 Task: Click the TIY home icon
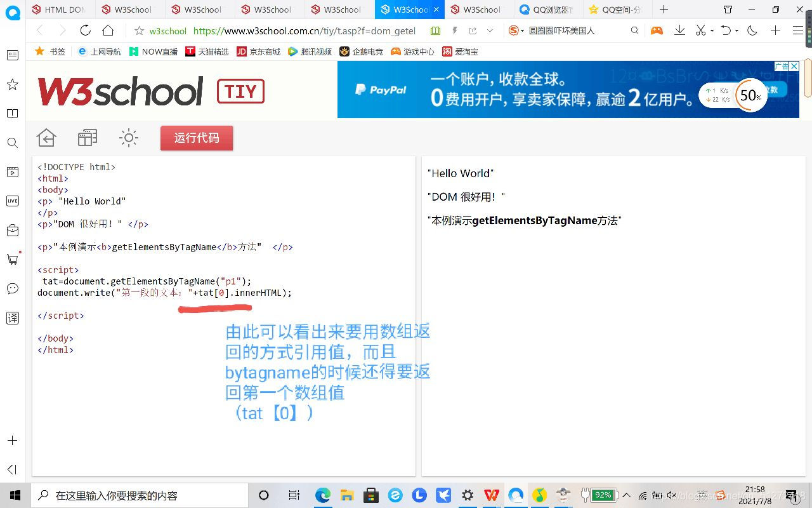(x=46, y=138)
